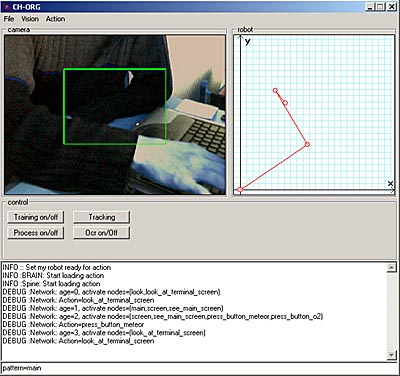Open the Action menu
Screen dimensions: 400x376
[55, 19]
